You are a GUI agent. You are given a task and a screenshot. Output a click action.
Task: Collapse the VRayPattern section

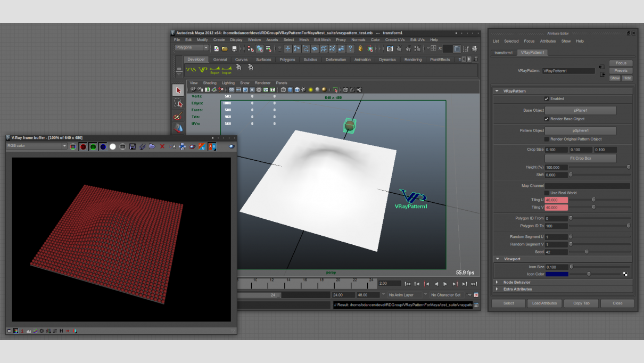(x=497, y=91)
